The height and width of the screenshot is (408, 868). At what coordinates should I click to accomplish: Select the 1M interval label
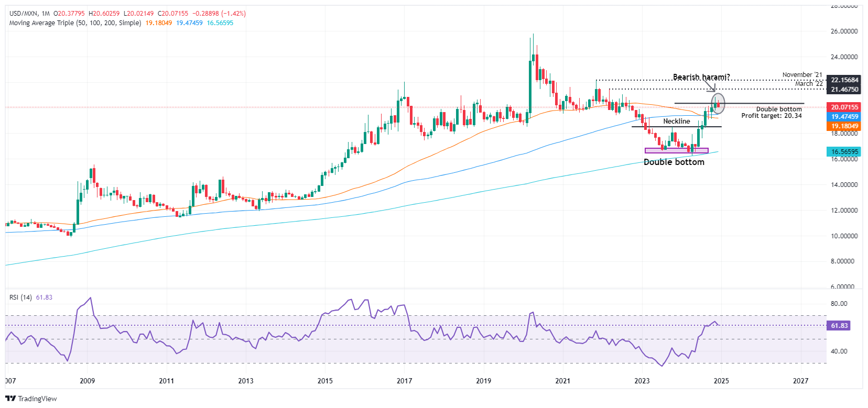click(45, 14)
